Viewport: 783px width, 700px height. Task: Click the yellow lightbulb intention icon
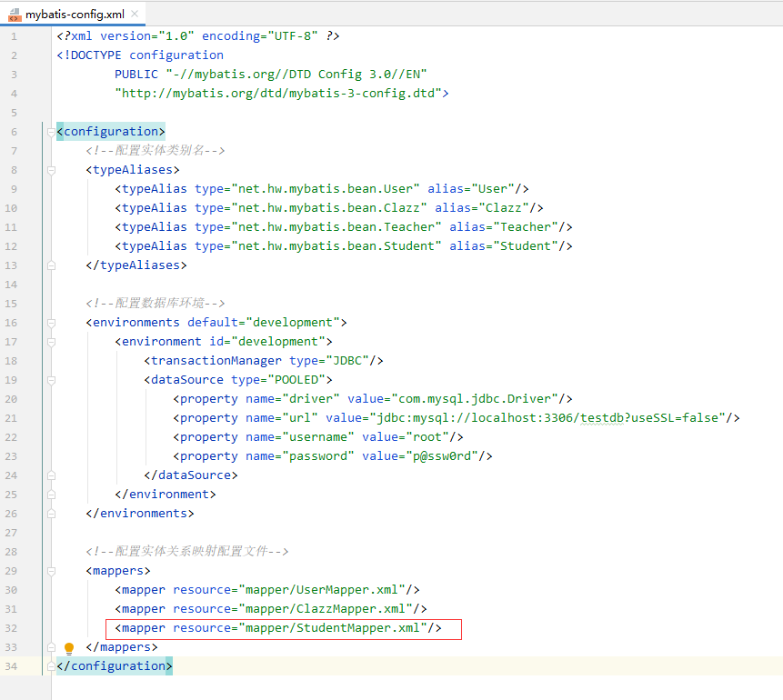tap(69, 647)
